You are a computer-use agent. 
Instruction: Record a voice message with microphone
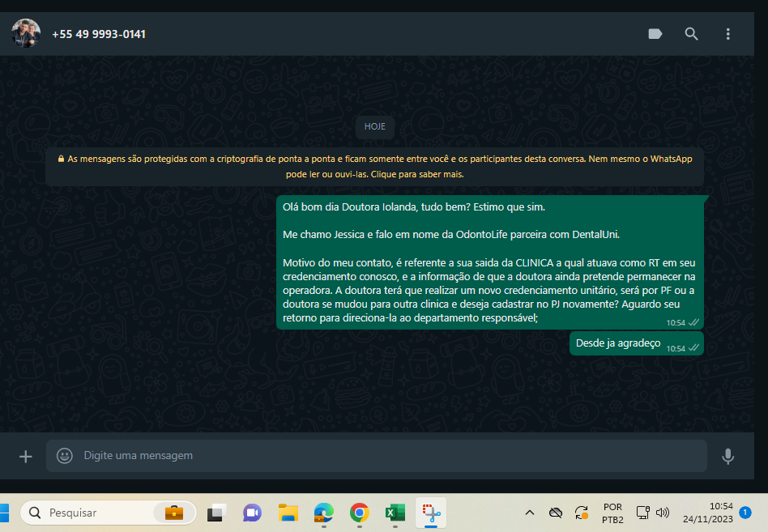click(x=727, y=456)
